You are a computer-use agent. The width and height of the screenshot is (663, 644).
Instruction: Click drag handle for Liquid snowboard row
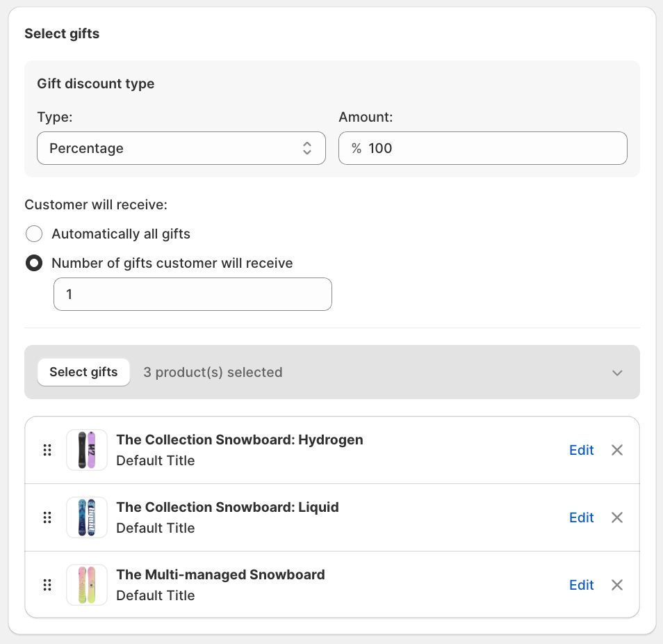(x=47, y=517)
